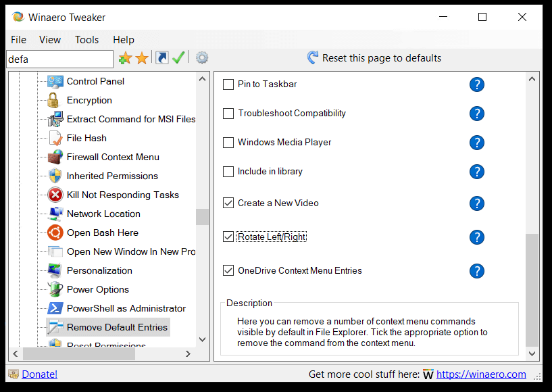Enable the Troubleshoot Compatibility checkbox
The height and width of the screenshot is (392, 552).
(x=228, y=114)
